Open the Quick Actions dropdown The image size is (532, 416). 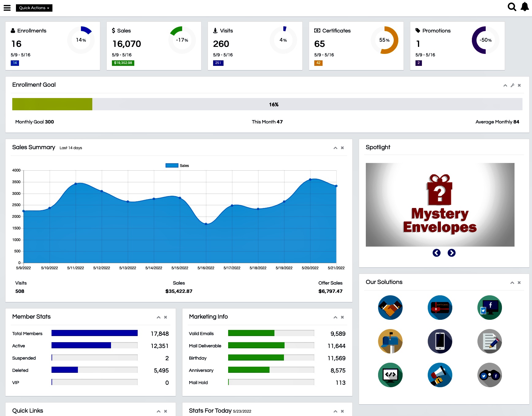coord(34,8)
